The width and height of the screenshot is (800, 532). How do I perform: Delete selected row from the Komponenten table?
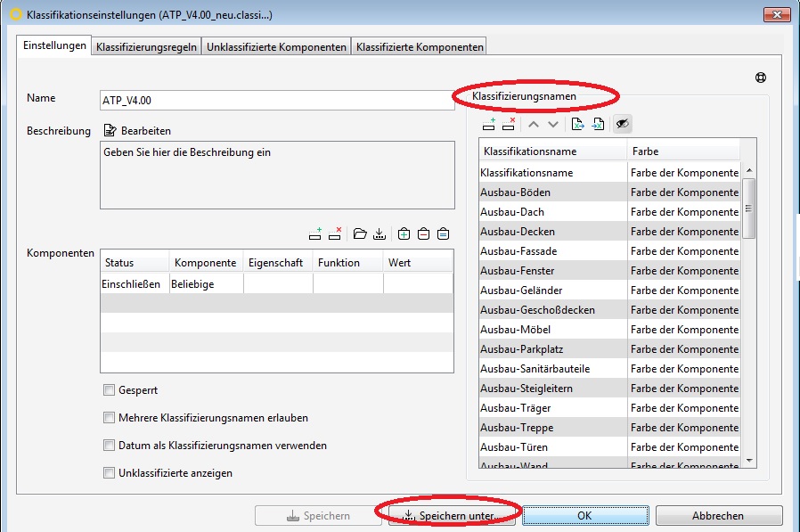point(335,234)
